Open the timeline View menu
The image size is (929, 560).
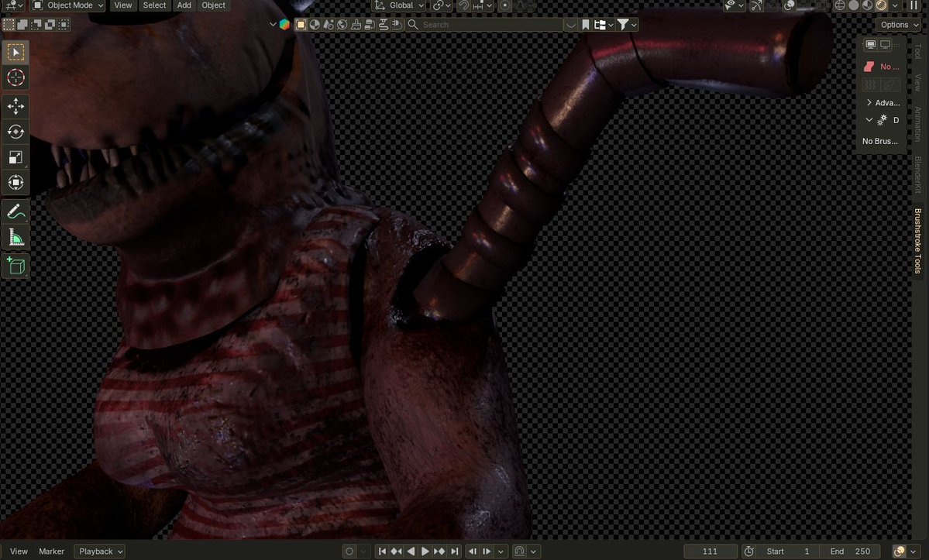click(19, 551)
